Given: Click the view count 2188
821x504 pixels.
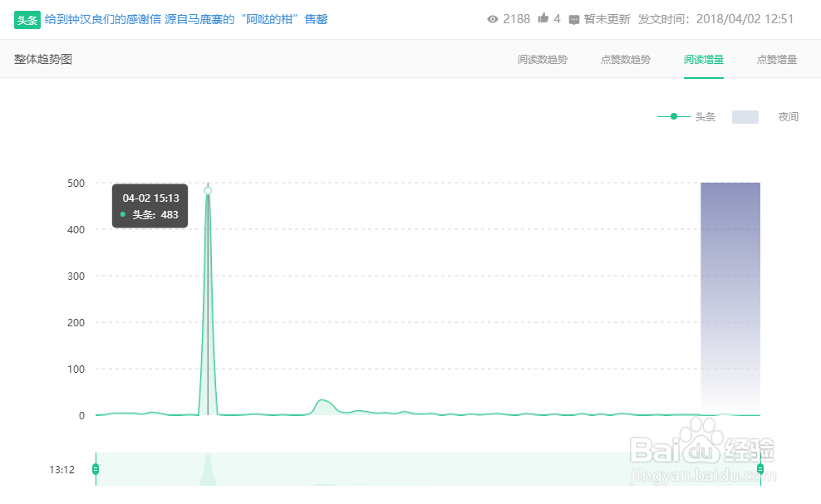Looking at the screenshot, I should pos(516,19).
